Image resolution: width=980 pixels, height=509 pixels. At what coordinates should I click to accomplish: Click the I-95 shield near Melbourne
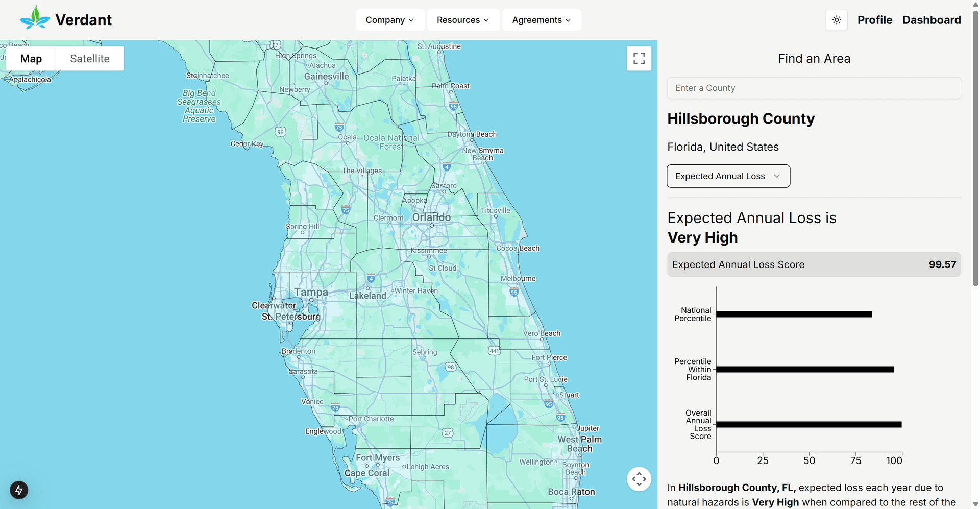514,292
